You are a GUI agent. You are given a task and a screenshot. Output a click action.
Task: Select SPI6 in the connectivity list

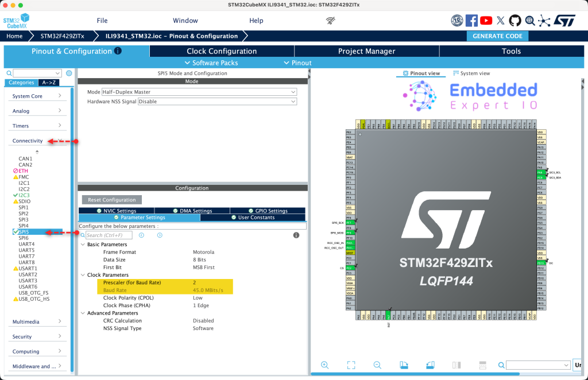(24, 238)
